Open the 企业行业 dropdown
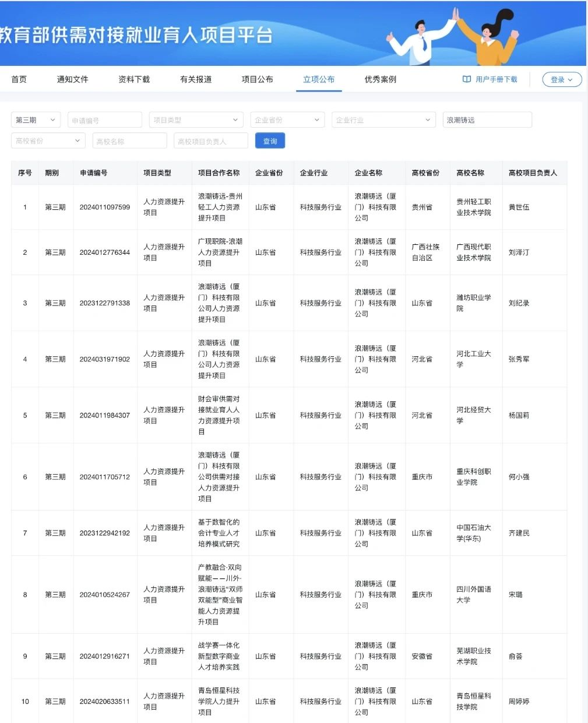Viewport: 588px width, 723px height. [383, 120]
